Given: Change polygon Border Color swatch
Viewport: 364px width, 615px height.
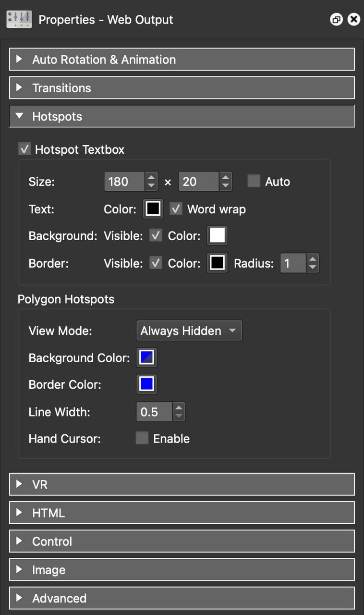Looking at the screenshot, I should 146,384.
